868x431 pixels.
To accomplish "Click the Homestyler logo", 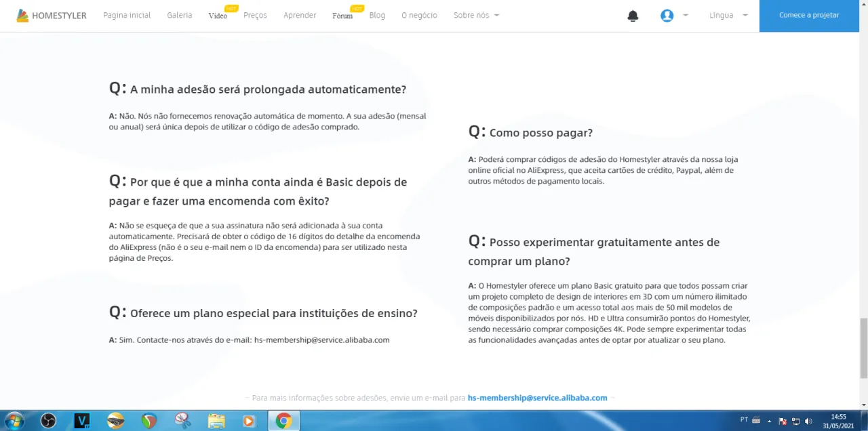I will point(52,16).
